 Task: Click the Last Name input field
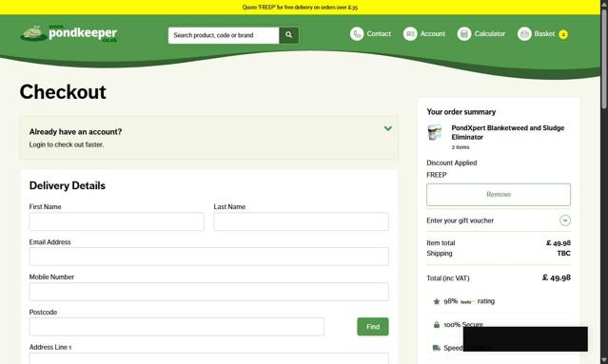pos(302,221)
